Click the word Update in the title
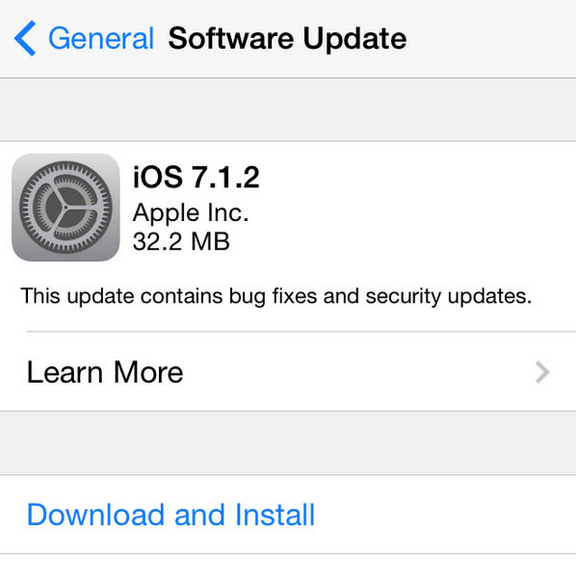Viewport: 576px width, 567px height. coord(355,39)
